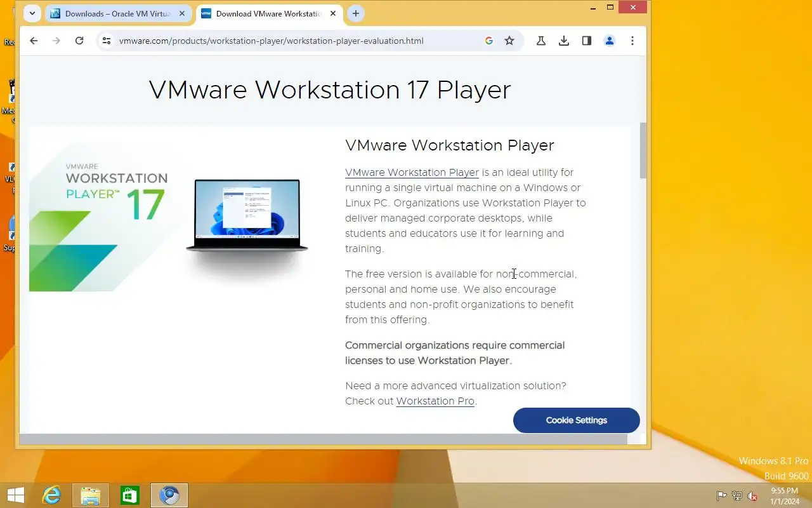Bookmark this page with the star
812x508 pixels.
tap(509, 41)
